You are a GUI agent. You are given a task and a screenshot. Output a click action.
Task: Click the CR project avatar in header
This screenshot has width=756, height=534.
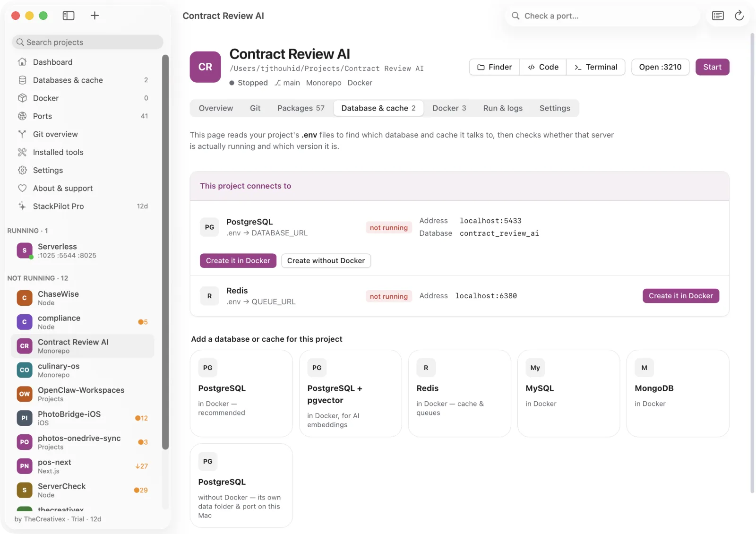click(205, 67)
